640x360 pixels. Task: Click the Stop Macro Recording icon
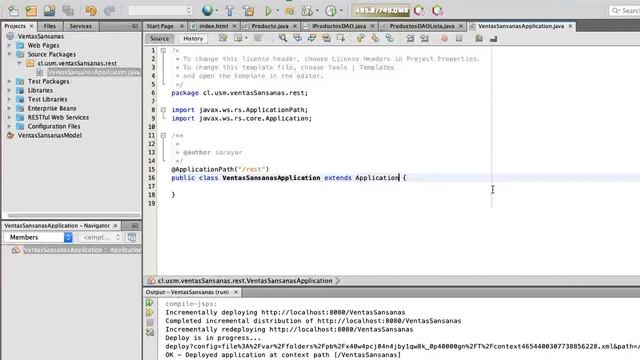(x=459, y=38)
